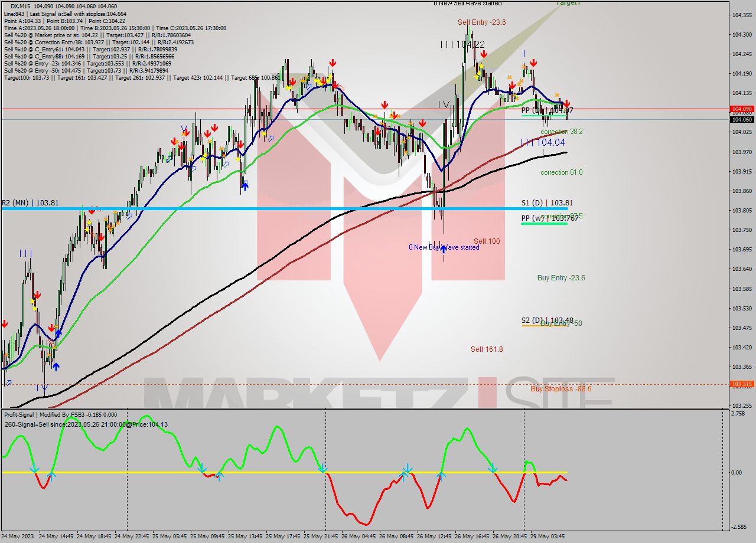Click the 104.300 price axis value
The width and height of the screenshot is (756, 543).
[x=741, y=35]
